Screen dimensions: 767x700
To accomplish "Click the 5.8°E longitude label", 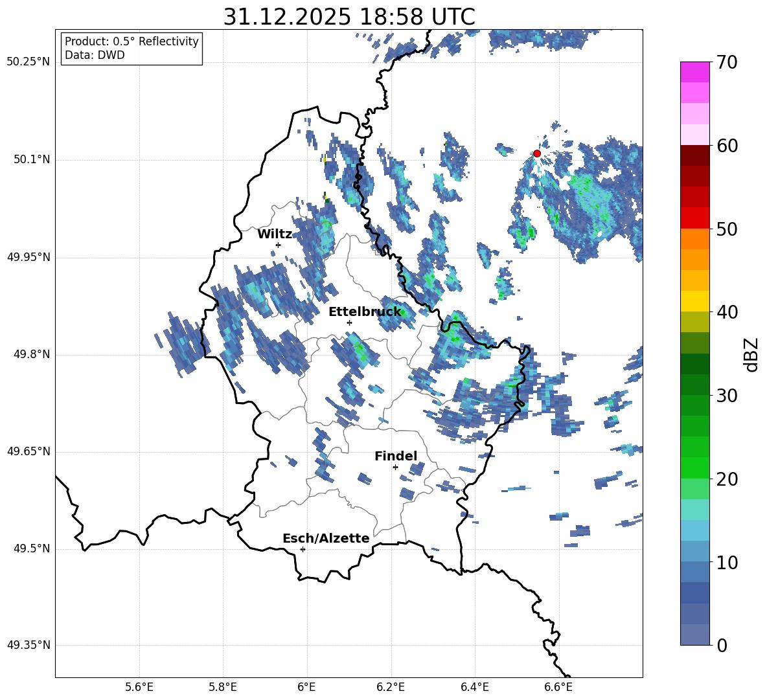I will pos(223,687).
